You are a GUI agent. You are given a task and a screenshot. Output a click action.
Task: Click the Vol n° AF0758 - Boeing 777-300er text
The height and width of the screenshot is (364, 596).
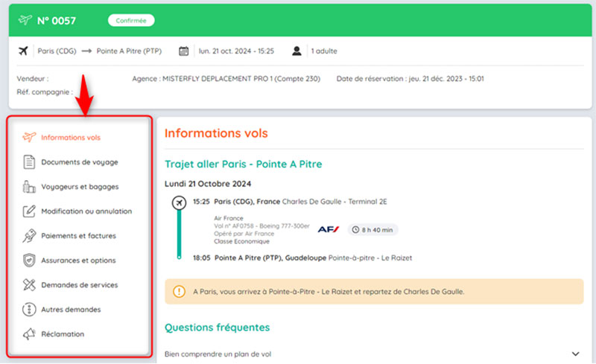coord(261,226)
